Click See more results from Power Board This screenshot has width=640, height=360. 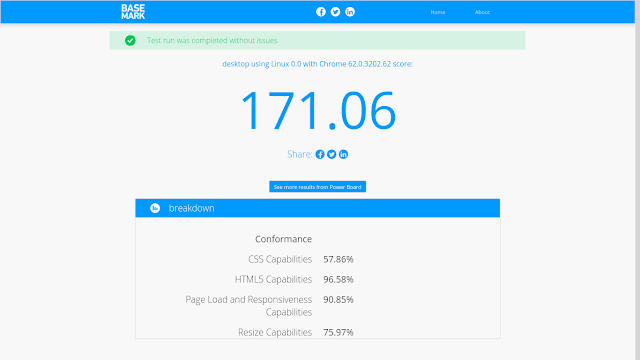click(318, 187)
